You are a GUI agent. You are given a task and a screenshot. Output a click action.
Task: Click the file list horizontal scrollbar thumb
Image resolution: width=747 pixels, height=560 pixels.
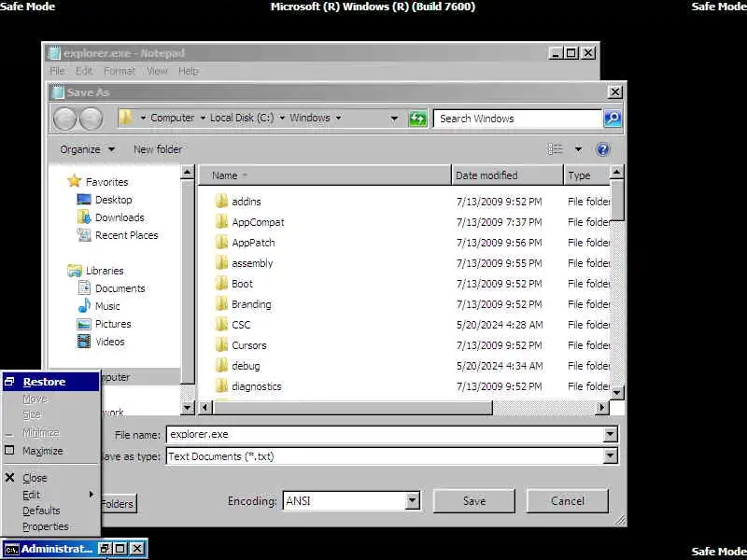[x=353, y=408]
